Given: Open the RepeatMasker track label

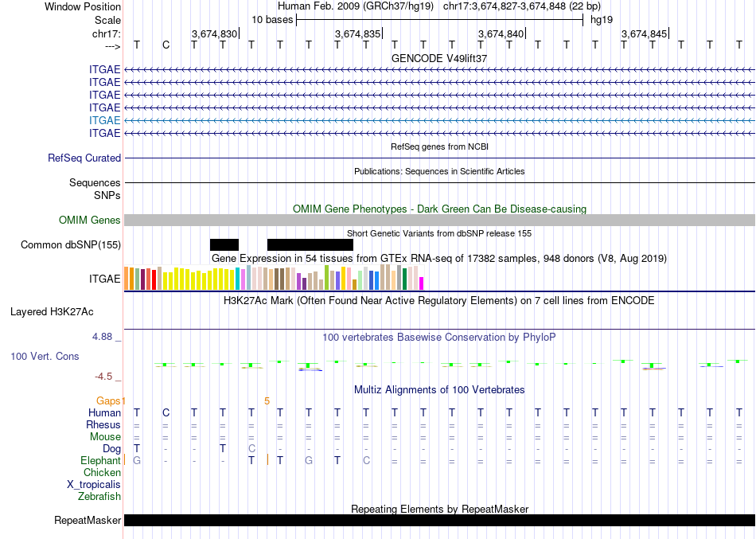Looking at the screenshot, I should (x=88, y=521).
